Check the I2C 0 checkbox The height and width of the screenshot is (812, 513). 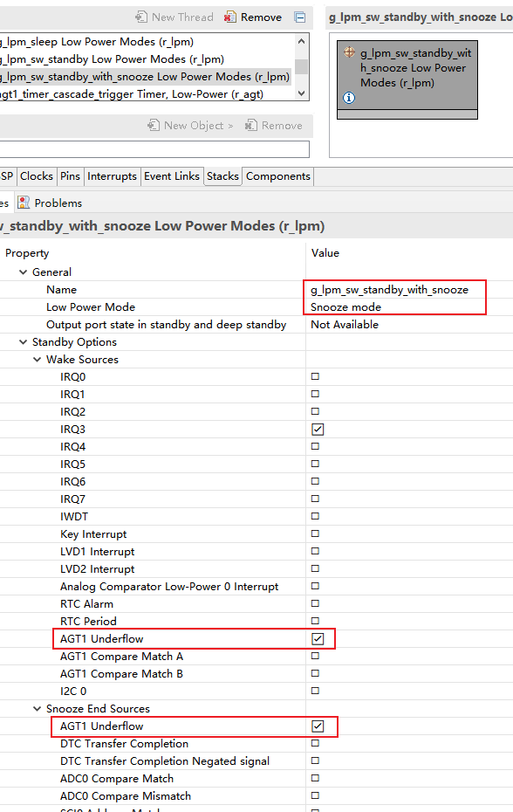[x=315, y=691]
